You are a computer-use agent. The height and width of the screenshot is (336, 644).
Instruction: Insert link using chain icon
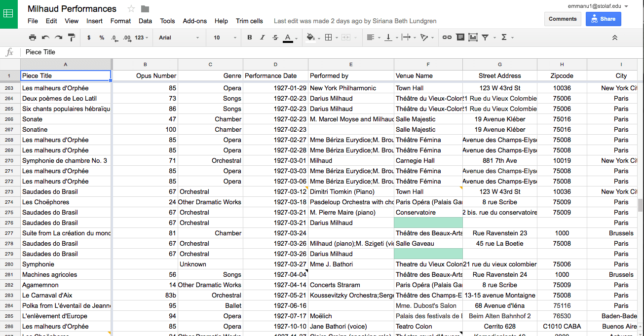[x=447, y=37]
